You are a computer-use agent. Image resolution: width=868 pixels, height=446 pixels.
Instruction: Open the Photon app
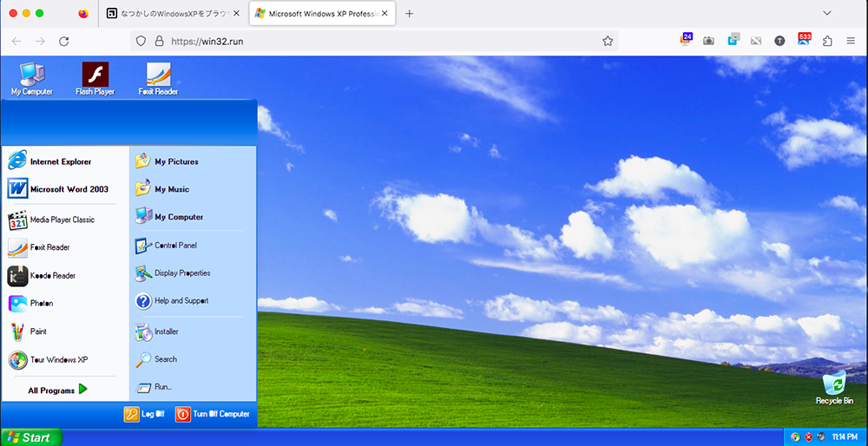pos(65,303)
